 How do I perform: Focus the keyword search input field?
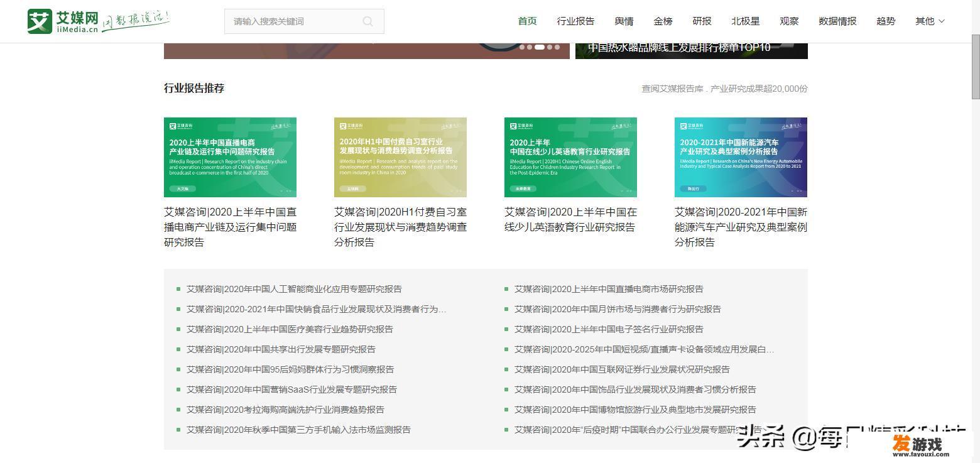tap(304, 21)
